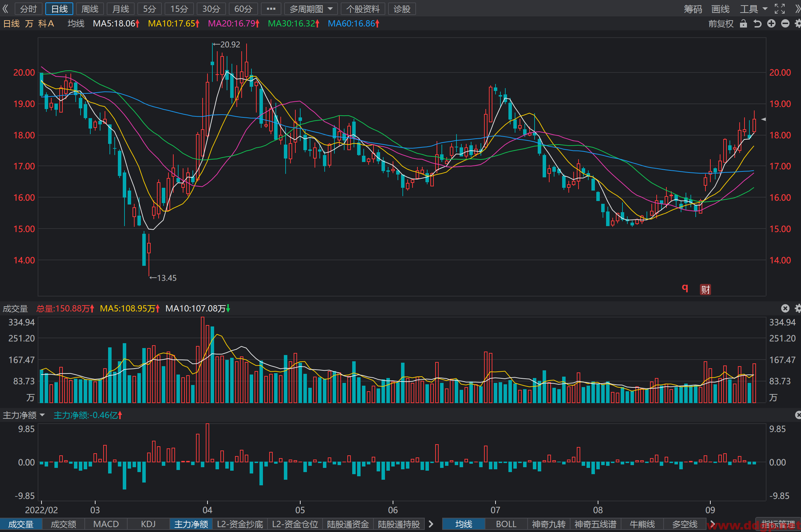Switch to the BOLL overlay tab
The width and height of the screenshot is (801, 532).
tap(506, 524)
